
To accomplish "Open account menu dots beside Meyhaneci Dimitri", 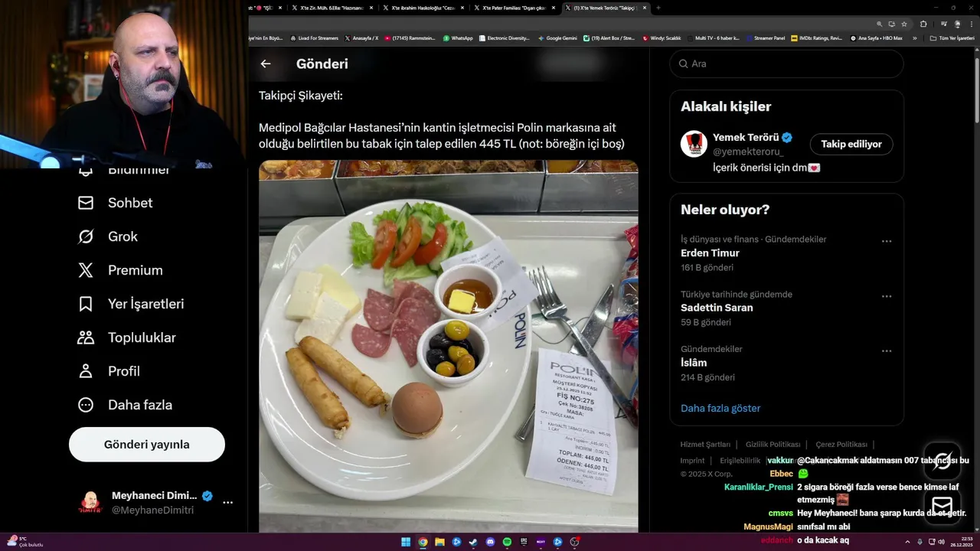I will [227, 503].
